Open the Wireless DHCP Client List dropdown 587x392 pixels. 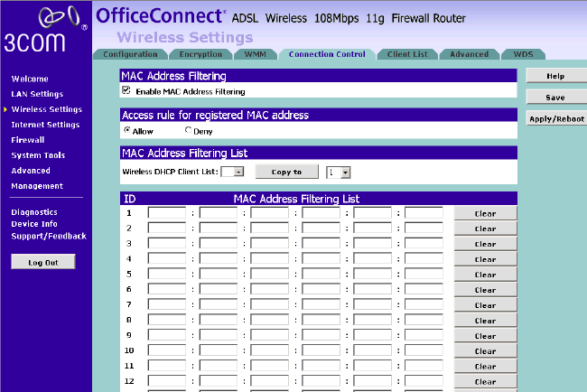(x=232, y=172)
